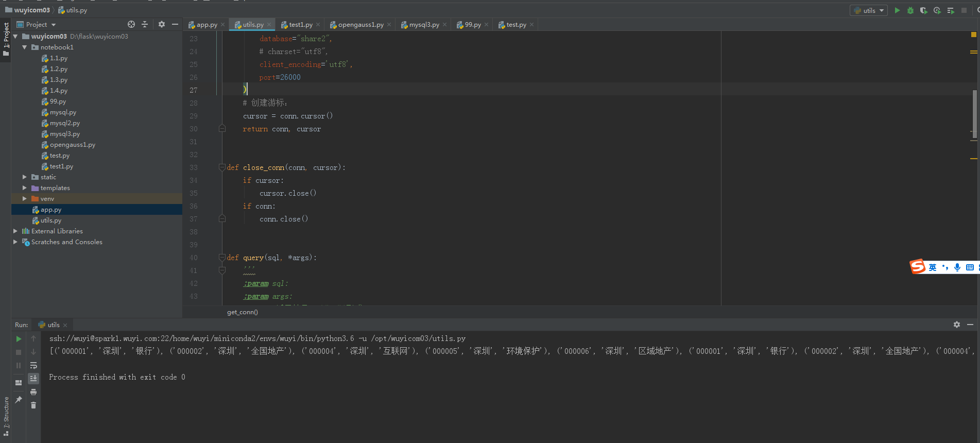The image size is (980, 443).
Task: Start debugging with the green bug icon
Action: point(910,10)
